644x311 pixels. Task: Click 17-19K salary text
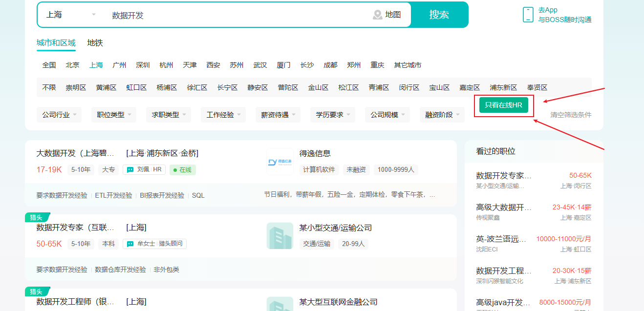[x=49, y=169]
